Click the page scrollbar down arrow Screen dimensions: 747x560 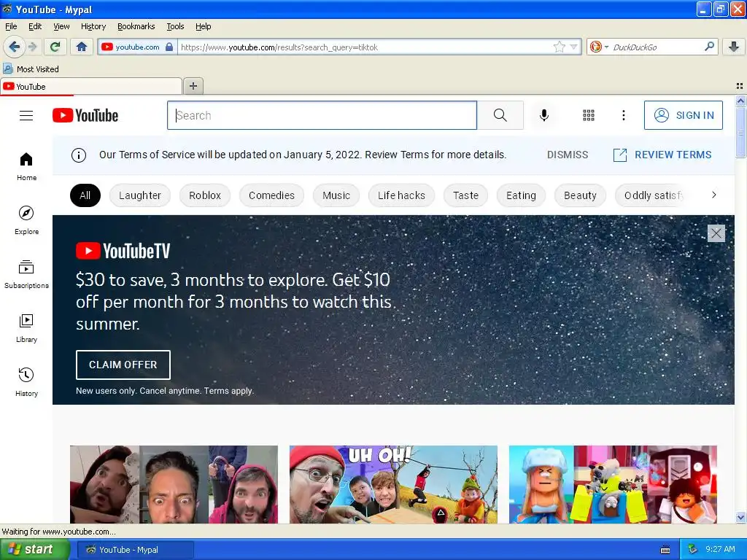pos(740,518)
